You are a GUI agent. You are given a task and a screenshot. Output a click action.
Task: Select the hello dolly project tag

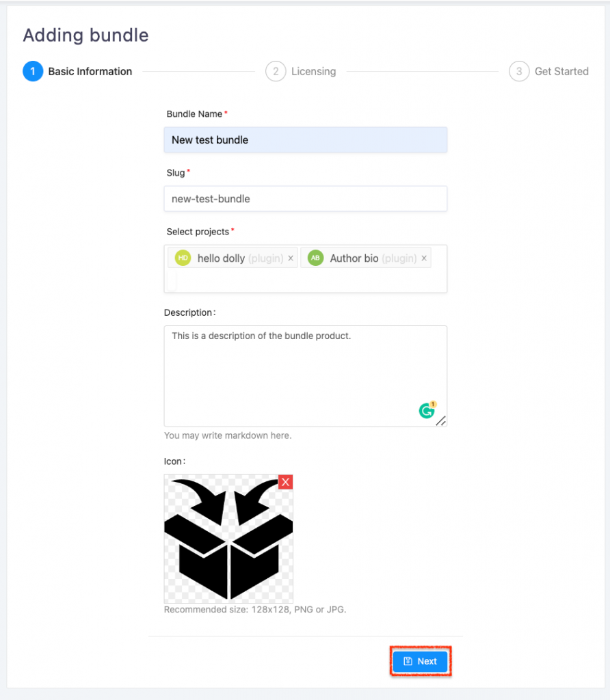[x=233, y=258]
